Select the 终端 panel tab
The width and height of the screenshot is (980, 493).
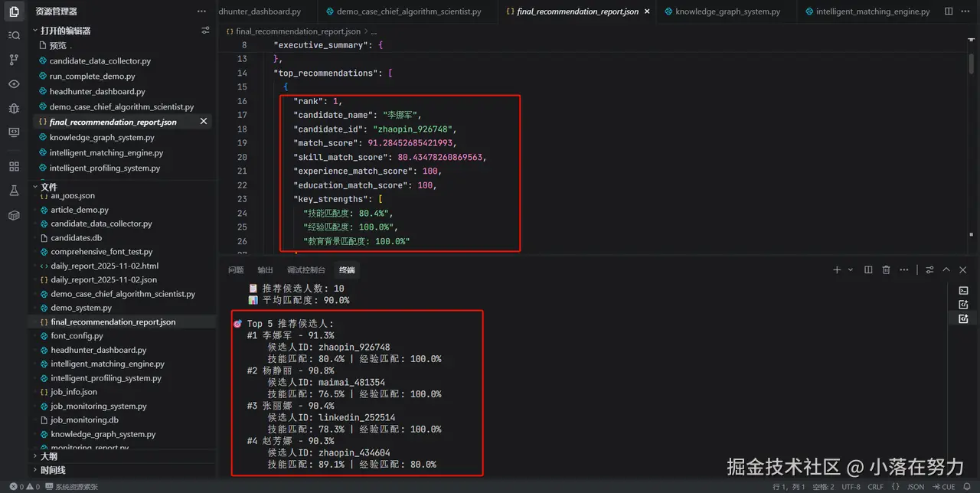pyautogui.click(x=347, y=269)
